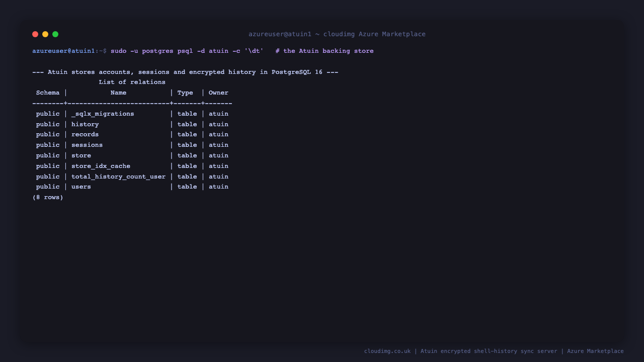
Task: Click the Owner column header
Action: pyautogui.click(x=218, y=93)
